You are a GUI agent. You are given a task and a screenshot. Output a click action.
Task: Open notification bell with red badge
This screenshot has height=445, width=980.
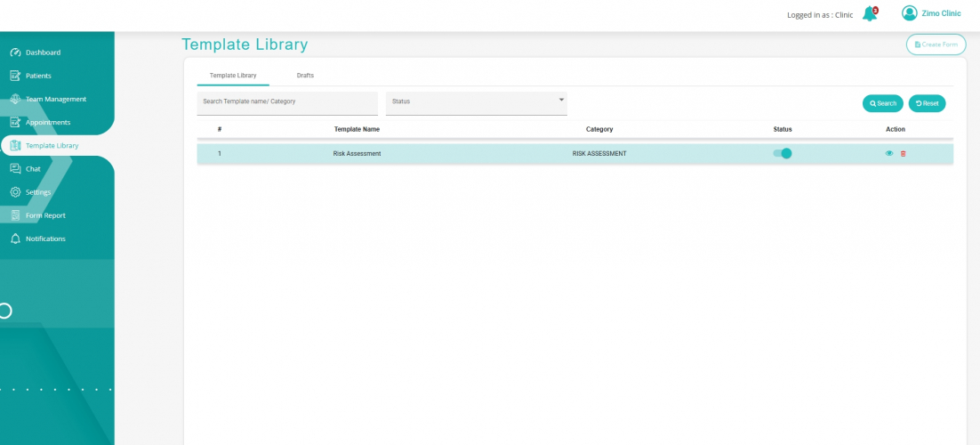(870, 13)
